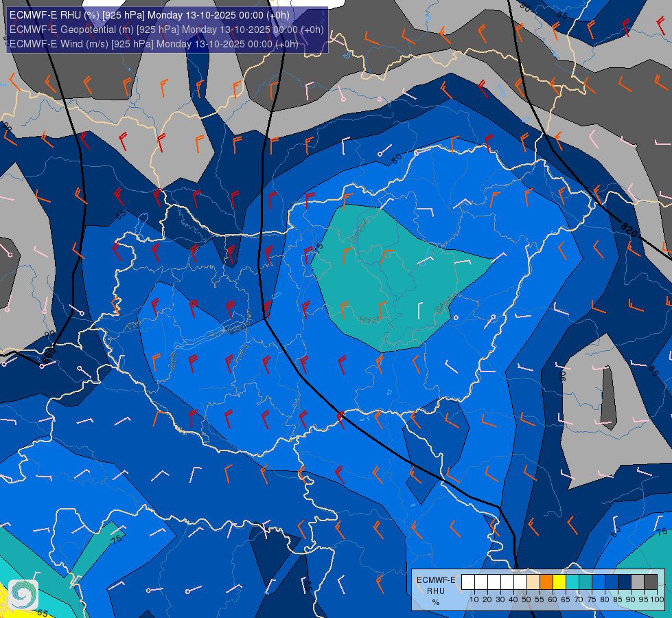This screenshot has height=618, width=672.
Task: Click the '30' tick label in legend
Action: (x=500, y=599)
